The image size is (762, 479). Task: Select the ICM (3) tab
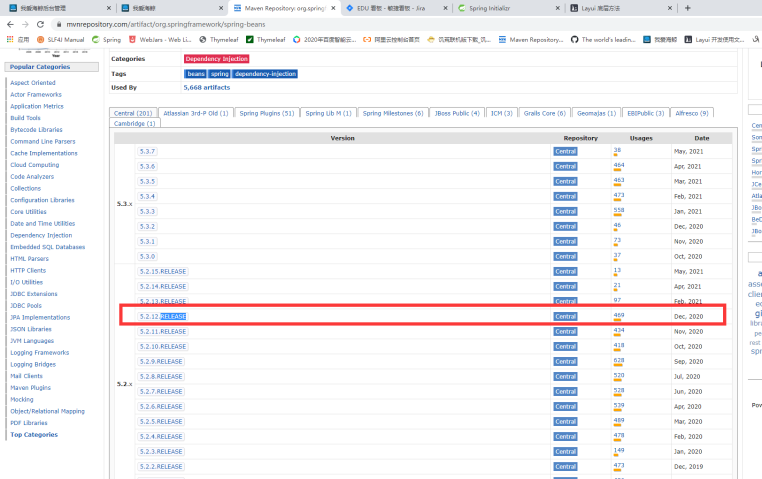coord(502,113)
